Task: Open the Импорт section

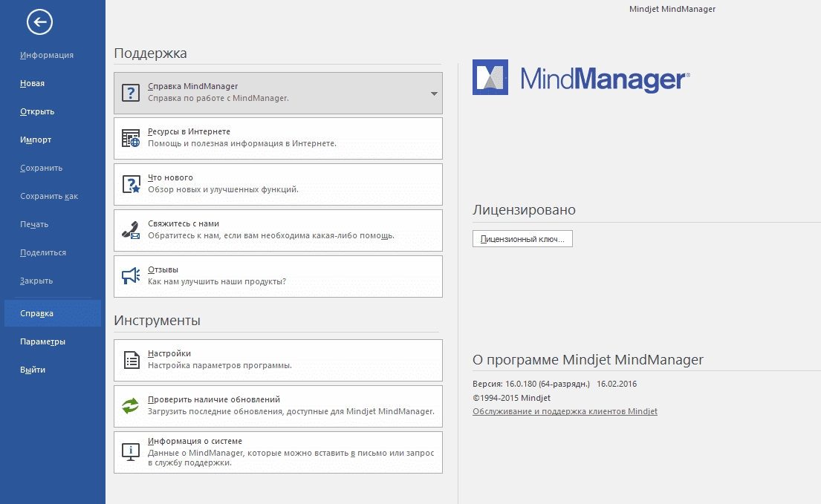Action: [x=36, y=140]
